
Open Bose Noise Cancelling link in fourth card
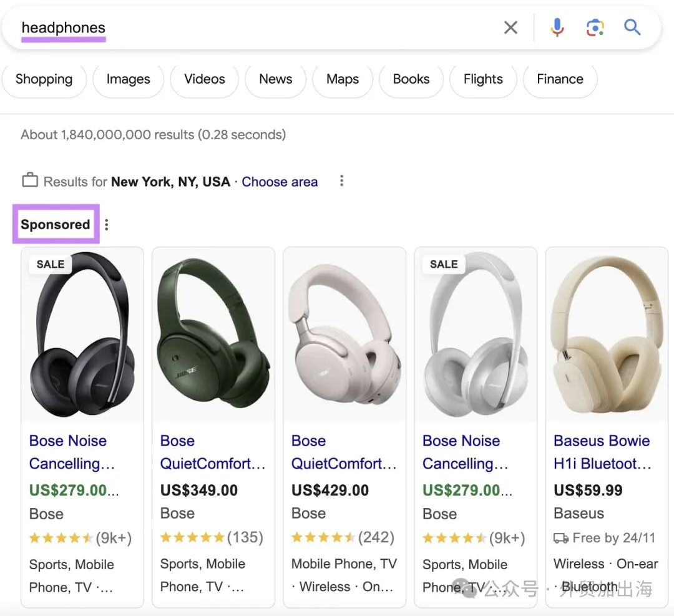(x=465, y=452)
